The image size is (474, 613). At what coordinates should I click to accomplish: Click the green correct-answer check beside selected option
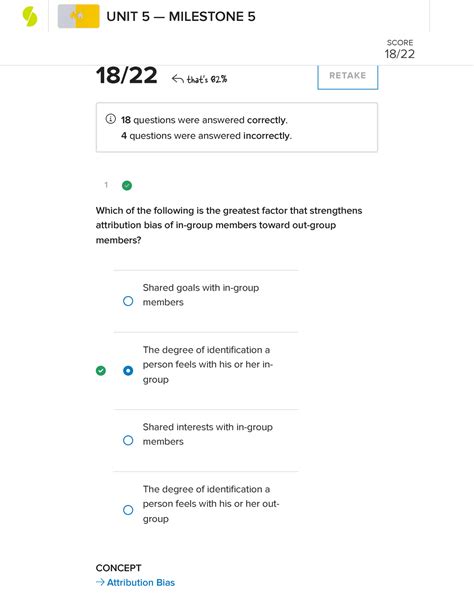click(x=101, y=370)
